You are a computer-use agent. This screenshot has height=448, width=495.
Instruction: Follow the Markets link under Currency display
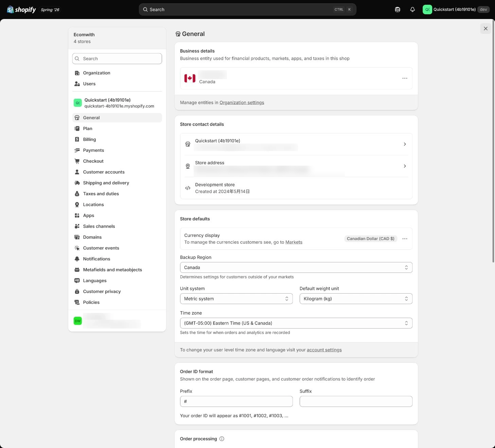294,242
